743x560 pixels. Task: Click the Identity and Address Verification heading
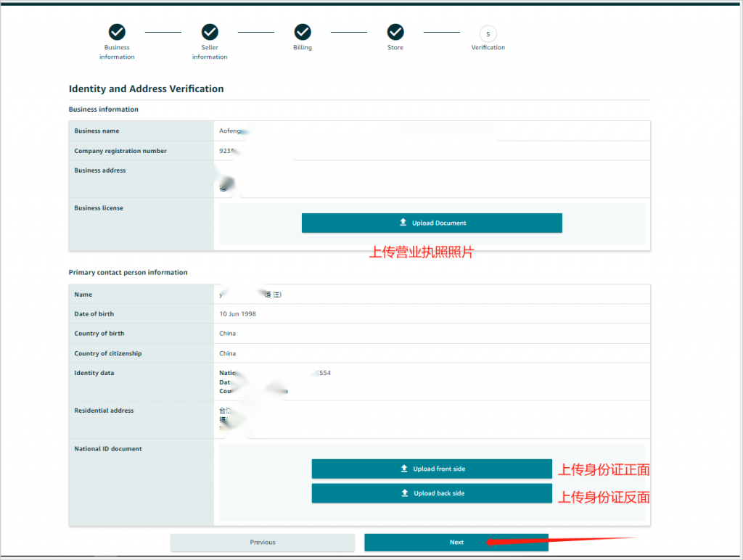[146, 89]
